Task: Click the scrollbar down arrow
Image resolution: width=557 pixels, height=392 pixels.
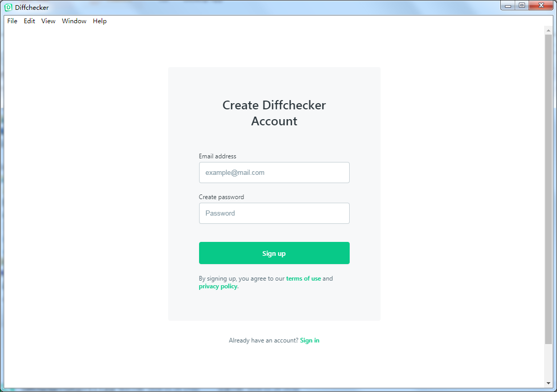Action: [x=548, y=383]
